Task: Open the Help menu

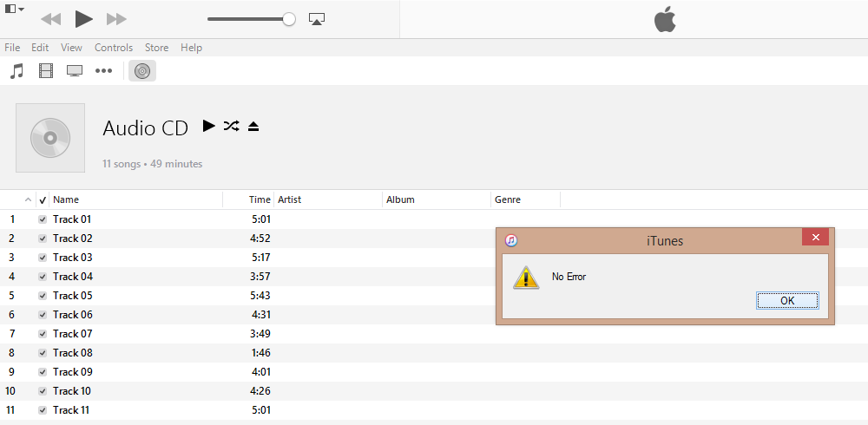Action: click(x=191, y=48)
